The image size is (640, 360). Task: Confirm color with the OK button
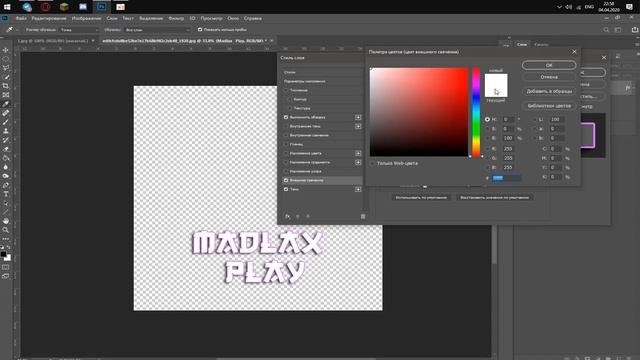pos(549,65)
